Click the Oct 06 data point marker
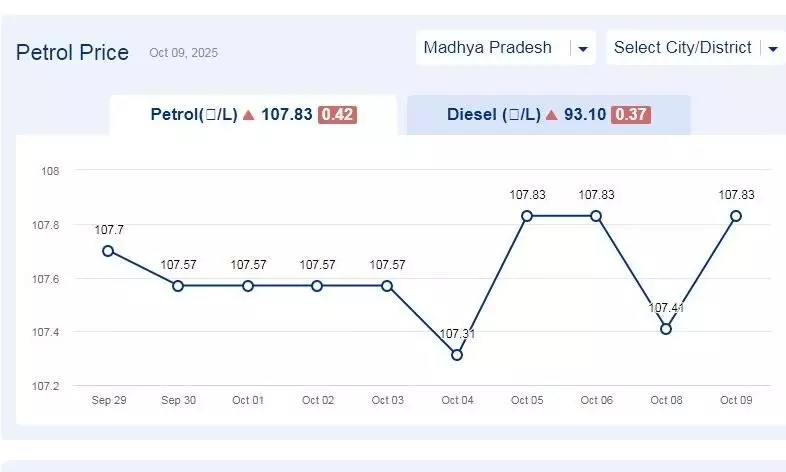The image size is (786, 472). point(596,216)
